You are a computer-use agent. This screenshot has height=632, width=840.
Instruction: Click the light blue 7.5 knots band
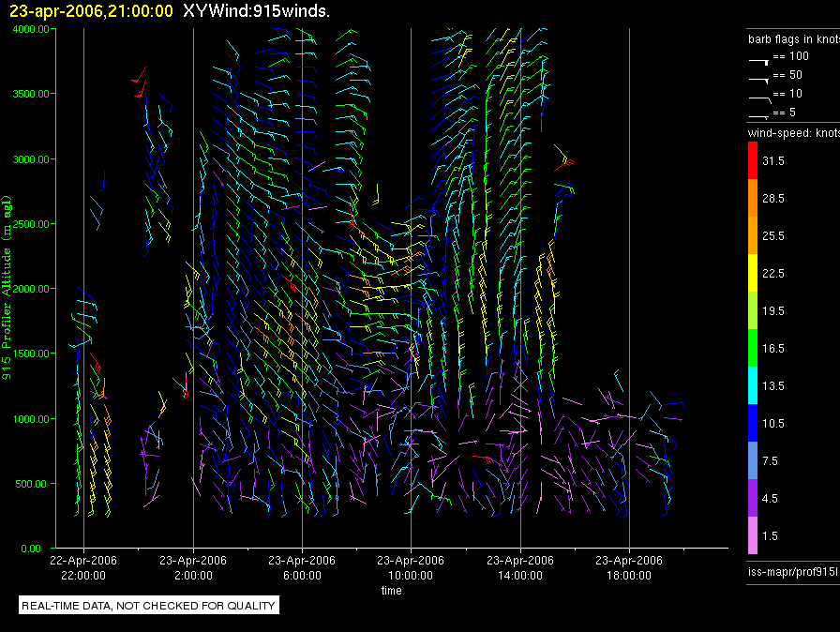(x=753, y=460)
